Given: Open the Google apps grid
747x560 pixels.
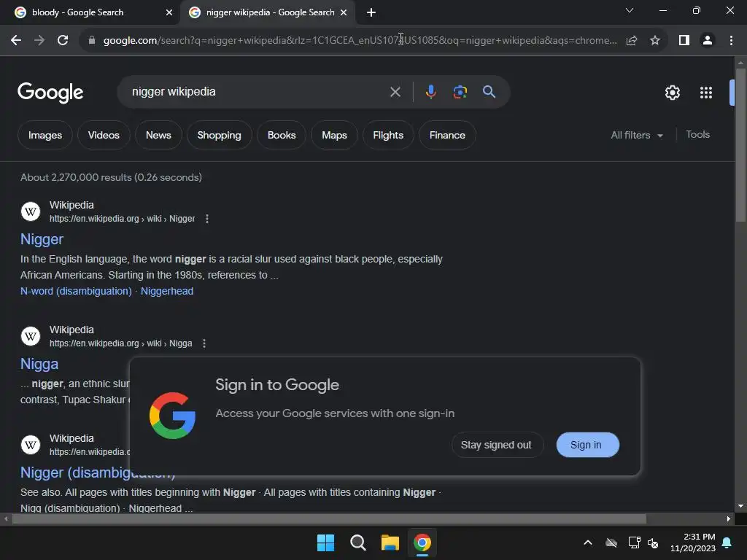Looking at the screenshot, I should (x=705, y=93).
